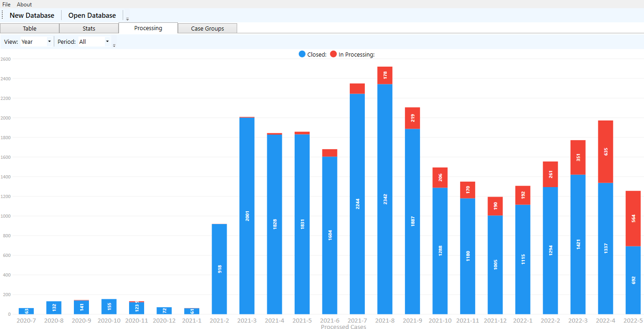Image resolution: width=644 pixels, height=329 pixels.
Task: Select the blue 2021-7 bar labeled 2244
Action: pyautogui.click(x=357, y=204)
